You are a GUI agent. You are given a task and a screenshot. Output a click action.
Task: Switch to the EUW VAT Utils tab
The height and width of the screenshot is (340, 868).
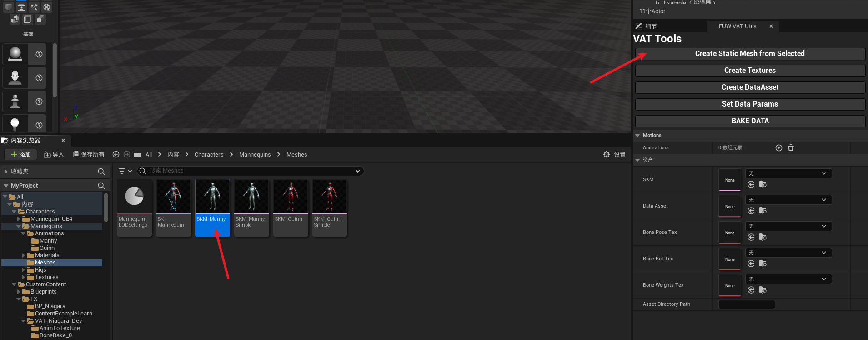(x=737, y=26)
